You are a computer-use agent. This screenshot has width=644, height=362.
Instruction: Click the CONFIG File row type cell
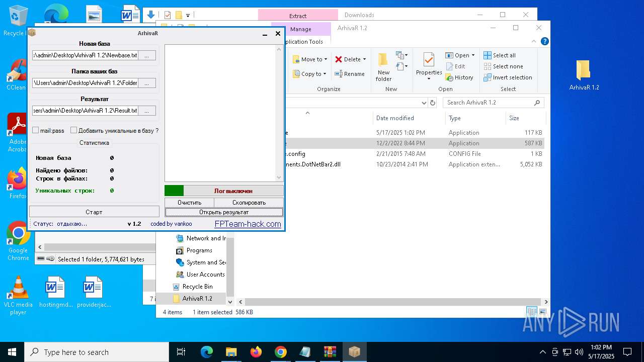[464, 154]
